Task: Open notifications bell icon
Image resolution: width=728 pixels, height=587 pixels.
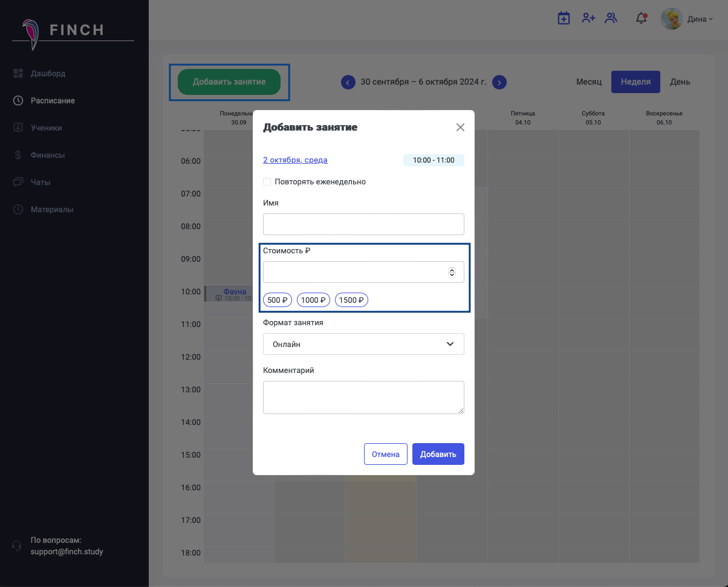Action: 642,18
